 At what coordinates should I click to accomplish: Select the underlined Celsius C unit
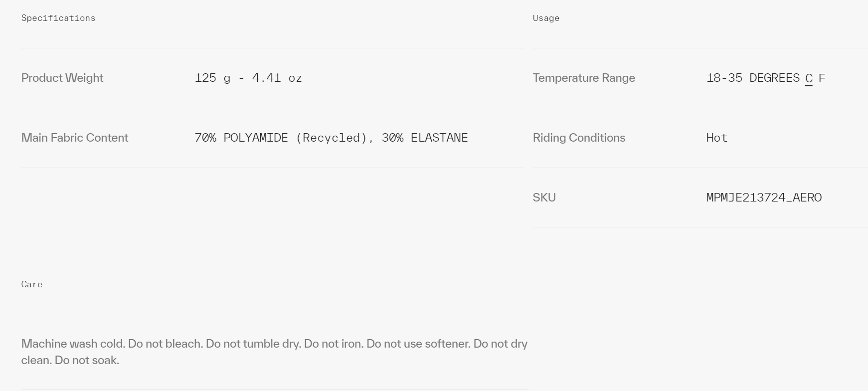(x=809, y=78)
